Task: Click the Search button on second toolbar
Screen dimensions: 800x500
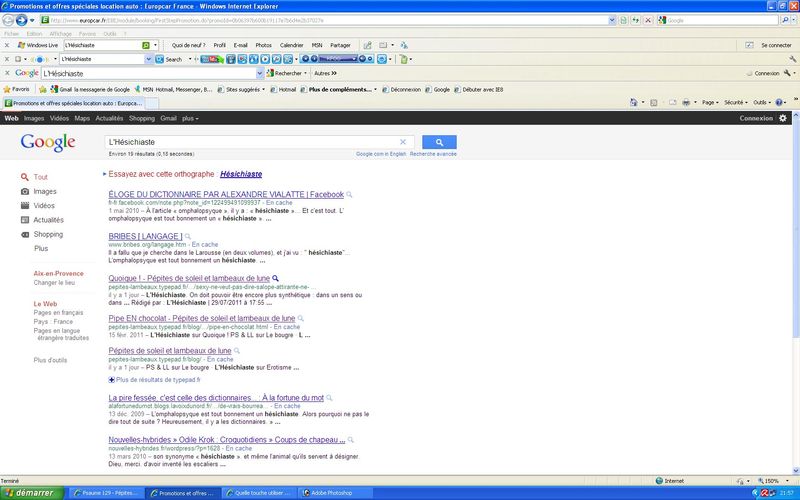Action: pos(169,59)
